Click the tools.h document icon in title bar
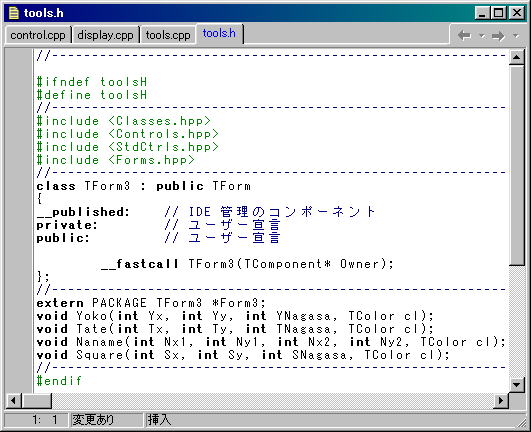Viewport: 531px width, 432px height. [14, 13]
